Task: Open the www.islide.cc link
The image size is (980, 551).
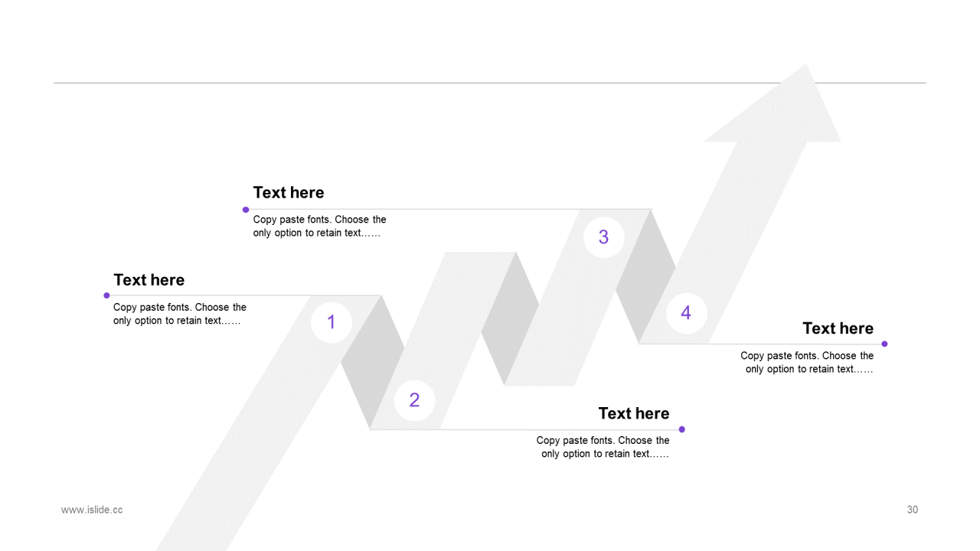Action: (92, 510)
